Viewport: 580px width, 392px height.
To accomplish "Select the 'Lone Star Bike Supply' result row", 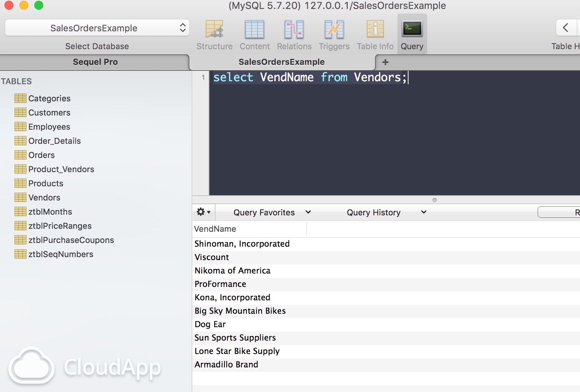I will [x=386, y=351].
